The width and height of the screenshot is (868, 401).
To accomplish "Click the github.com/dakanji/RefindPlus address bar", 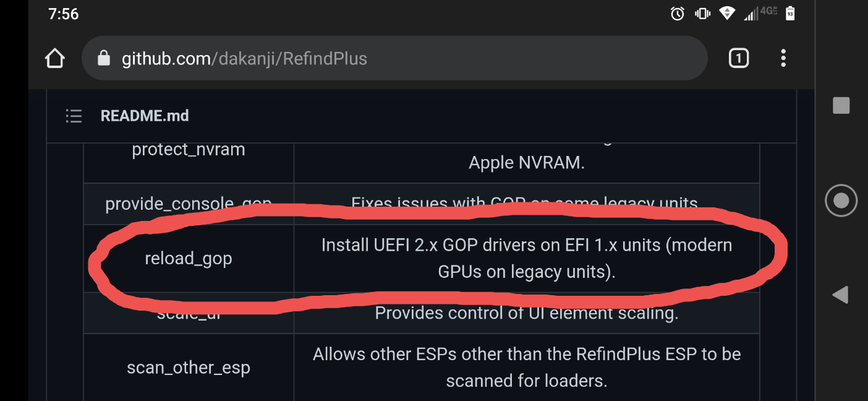I will point(394,58).
